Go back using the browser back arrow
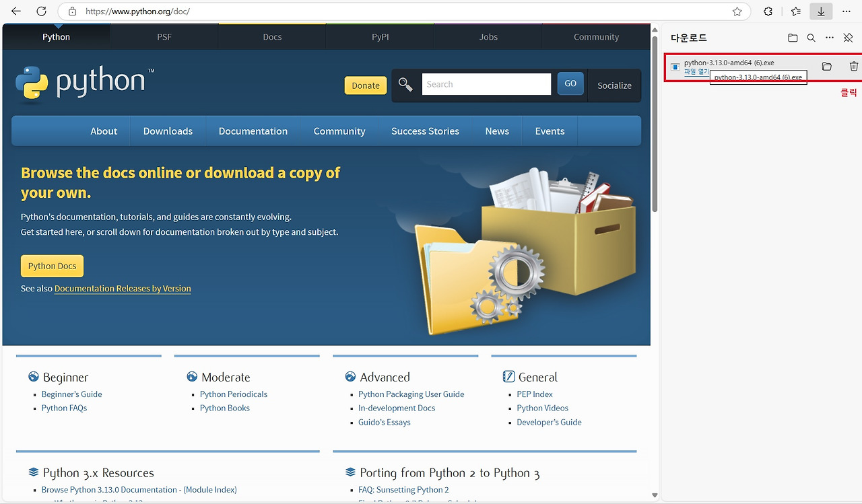The height and width of the screenshot is (504, 862). (16, 11)
